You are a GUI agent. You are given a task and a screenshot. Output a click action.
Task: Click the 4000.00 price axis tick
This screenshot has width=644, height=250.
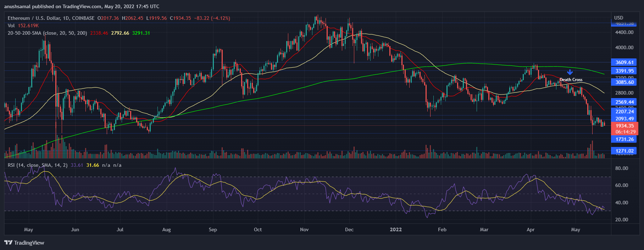[624, 47]
